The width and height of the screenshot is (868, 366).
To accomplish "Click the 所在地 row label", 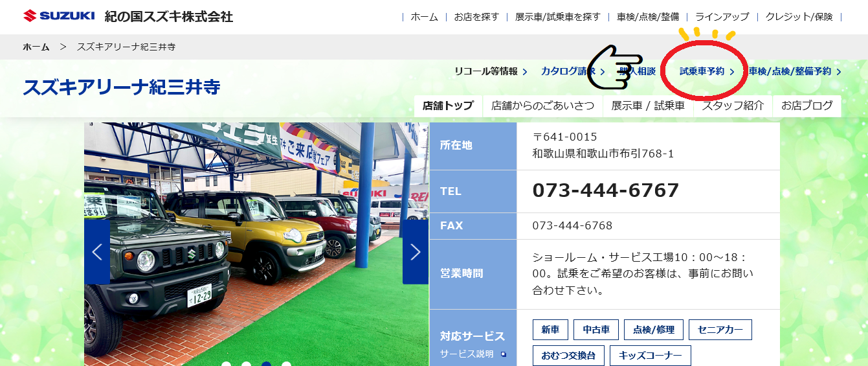I will [456, 145].
